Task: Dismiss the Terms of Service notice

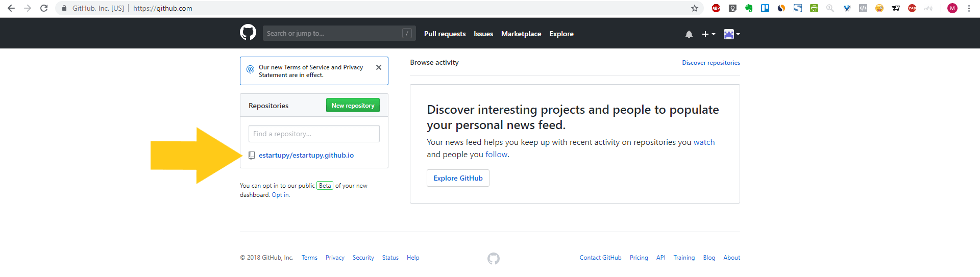Action: click(x=379, y=67)
